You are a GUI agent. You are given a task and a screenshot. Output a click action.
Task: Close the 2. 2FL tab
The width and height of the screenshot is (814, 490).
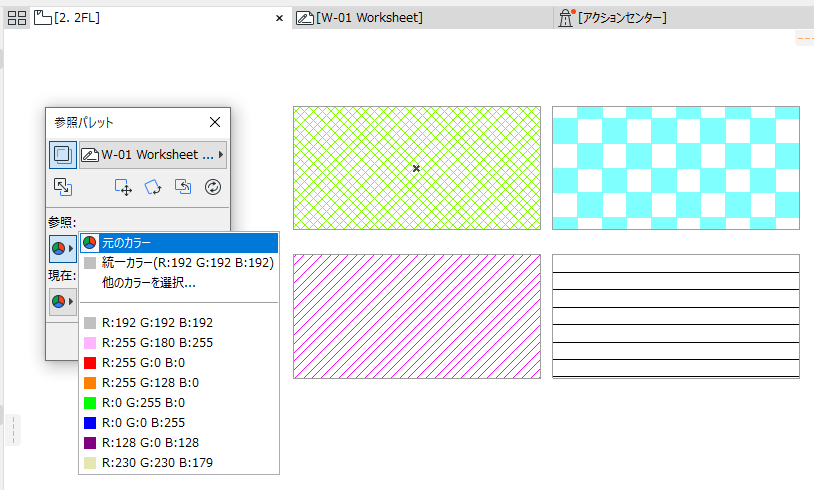pyautogui.click(x=279, y=18)
